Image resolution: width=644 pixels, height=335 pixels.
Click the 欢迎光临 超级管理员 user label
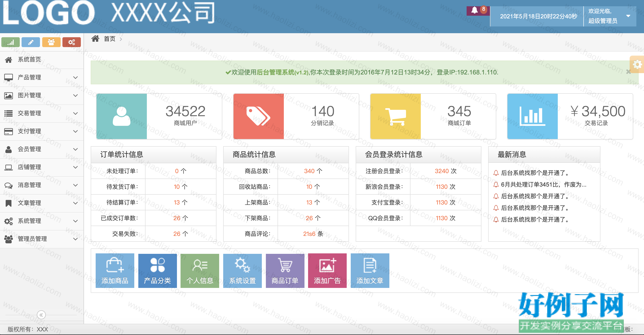602,16
